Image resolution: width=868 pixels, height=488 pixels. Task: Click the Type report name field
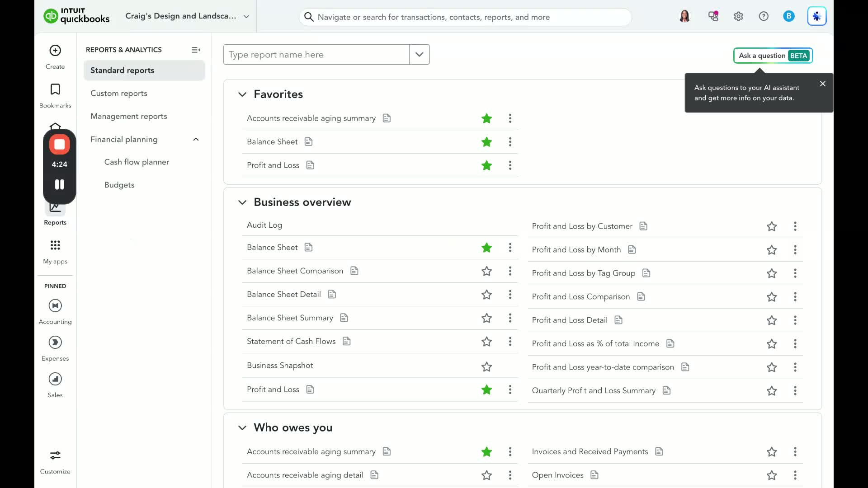(x=316, y=55)
